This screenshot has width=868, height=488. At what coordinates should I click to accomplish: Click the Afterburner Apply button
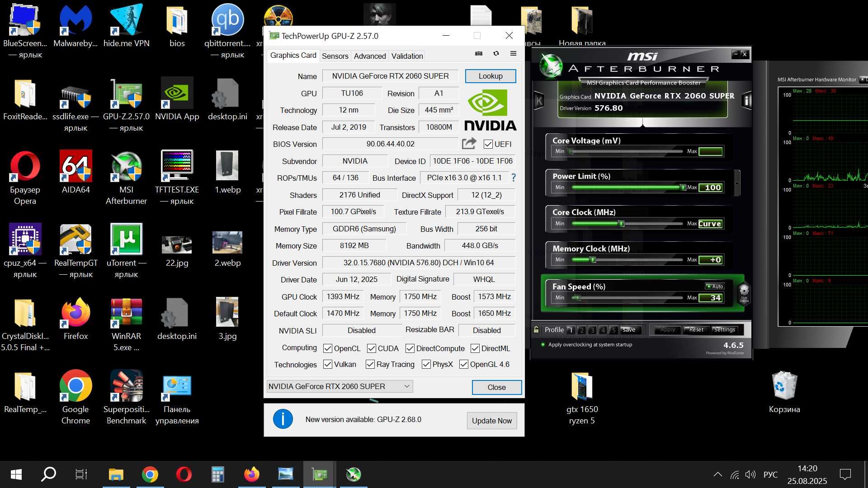click(667, 330)
